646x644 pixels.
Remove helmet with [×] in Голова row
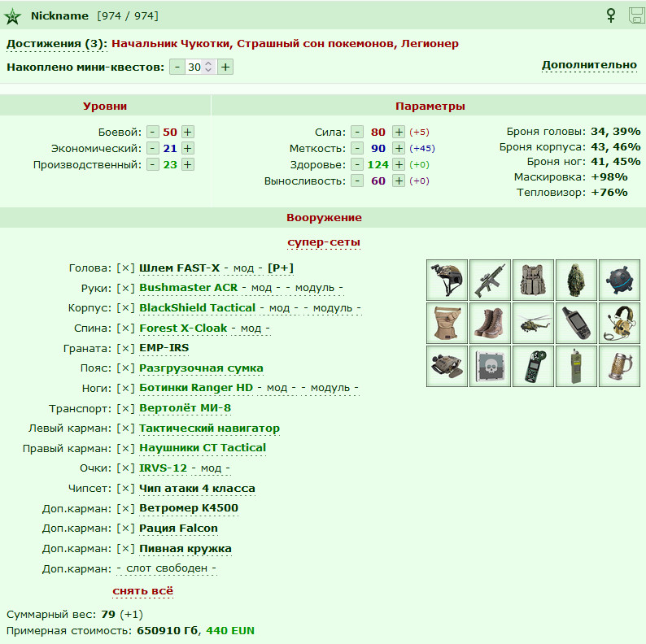(125, 268)
